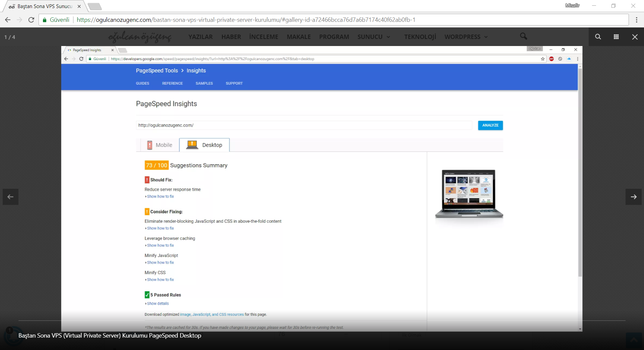Click GUIDES in the PageSpeed header
The width and height of the screenshot is (644, 350).
(143, 83)
